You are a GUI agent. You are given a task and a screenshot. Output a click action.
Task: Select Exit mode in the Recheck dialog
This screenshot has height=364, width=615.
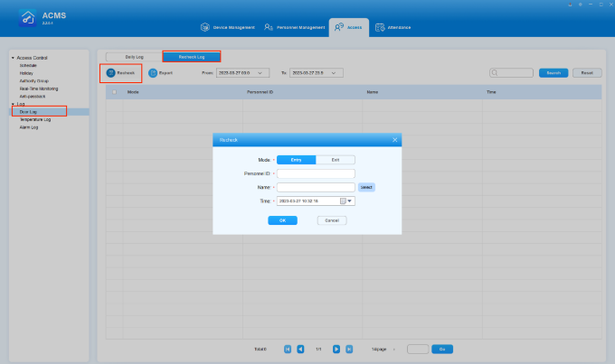click(336, 160)
